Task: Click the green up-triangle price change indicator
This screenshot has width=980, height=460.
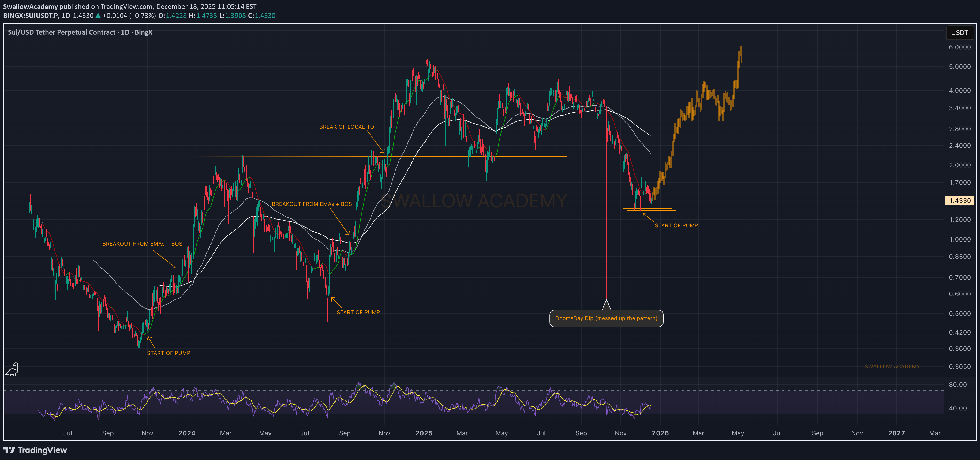Action: [98, 16]
